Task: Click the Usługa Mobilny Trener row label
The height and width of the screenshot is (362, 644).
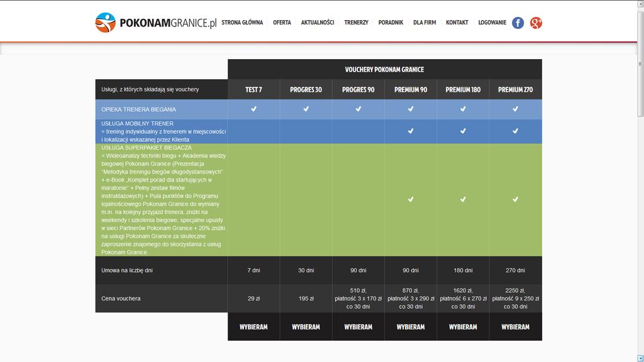Action: click(x=164, y=131)
